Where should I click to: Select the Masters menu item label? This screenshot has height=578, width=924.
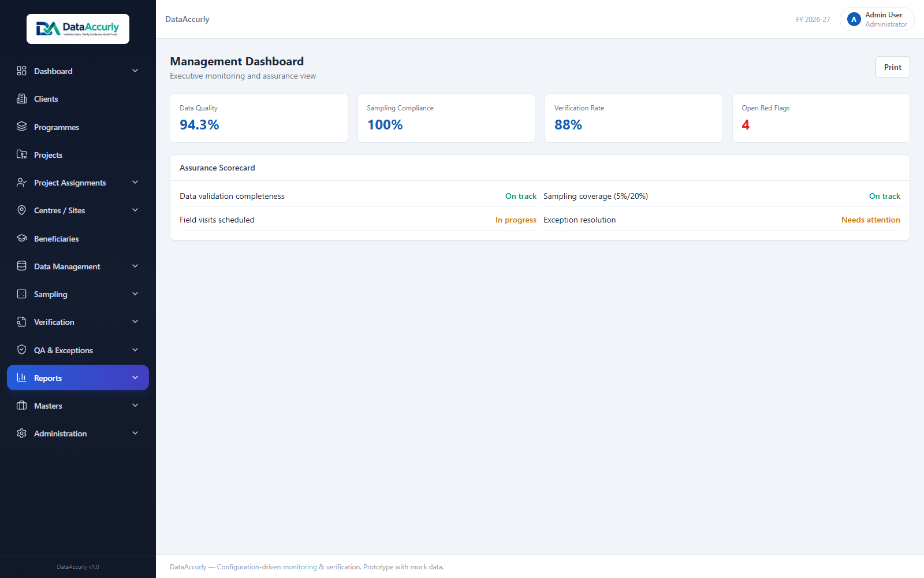pos(48,406)
